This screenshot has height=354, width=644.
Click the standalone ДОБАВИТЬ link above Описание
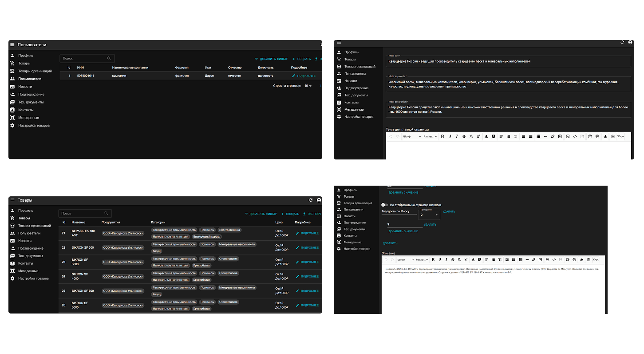click(390, 243)
